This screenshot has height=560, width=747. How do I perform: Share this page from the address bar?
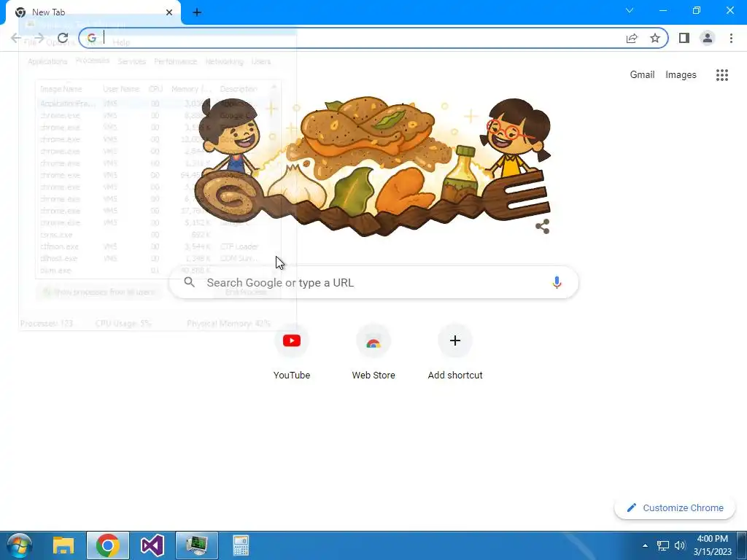coord(632,38)
